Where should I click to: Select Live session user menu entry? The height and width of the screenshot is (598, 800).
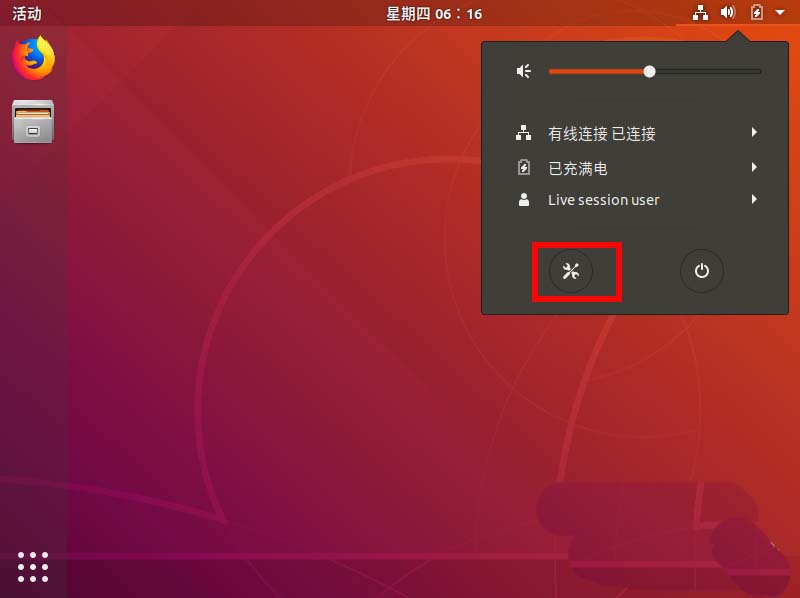click(635, 200)
